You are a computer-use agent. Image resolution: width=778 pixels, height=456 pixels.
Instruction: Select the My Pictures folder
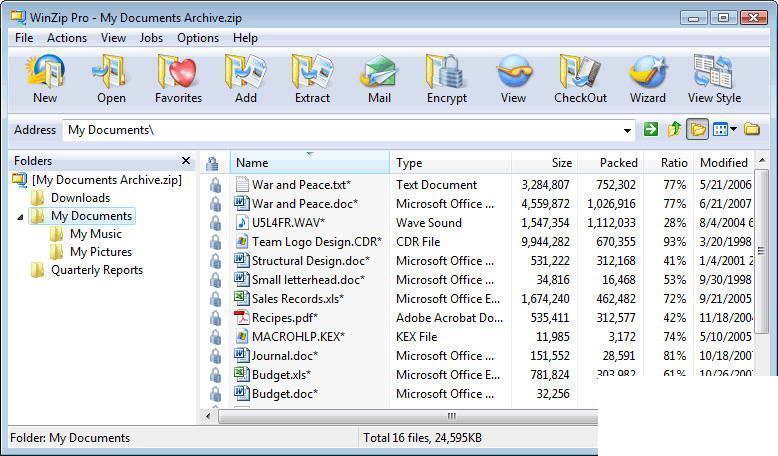coord(101,252)
